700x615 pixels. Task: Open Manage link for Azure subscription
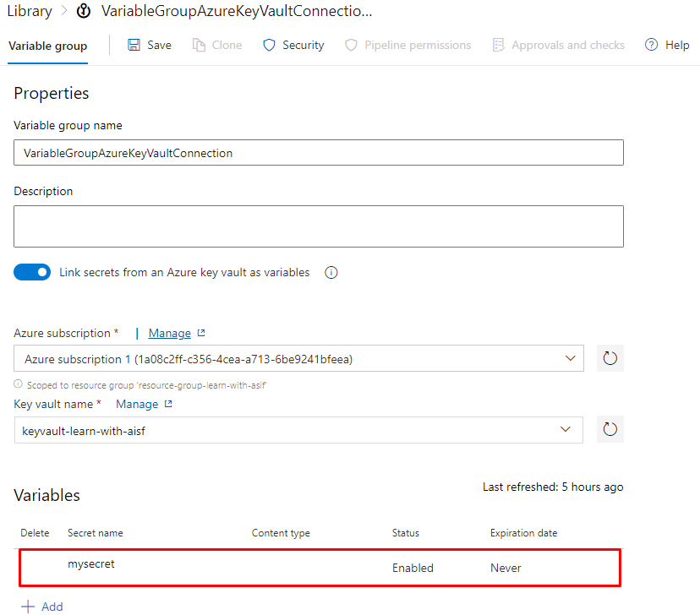click(x=170, y=333)
